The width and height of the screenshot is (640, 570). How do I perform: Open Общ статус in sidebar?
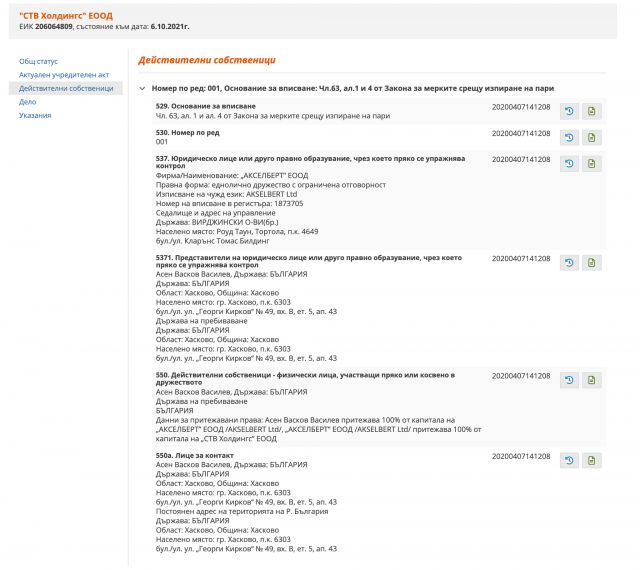point(38,62)
